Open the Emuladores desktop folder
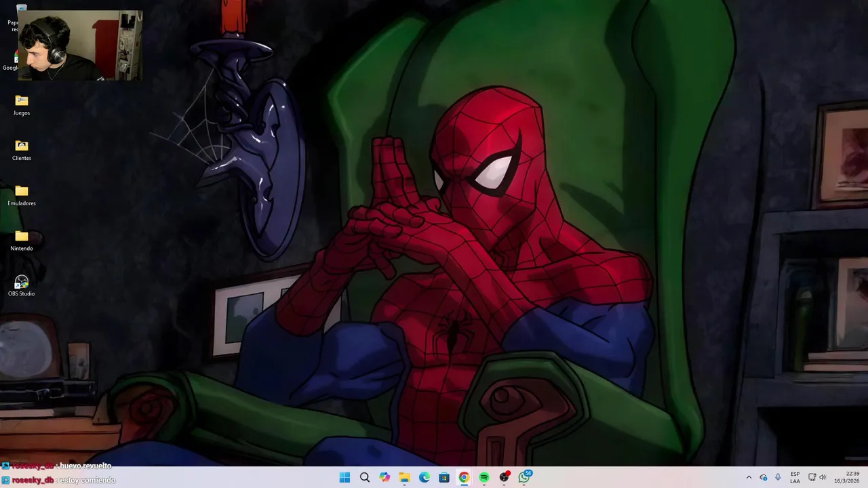Viewport: 868px width, 488px height. pyautogui.click(x=22, y=195)
